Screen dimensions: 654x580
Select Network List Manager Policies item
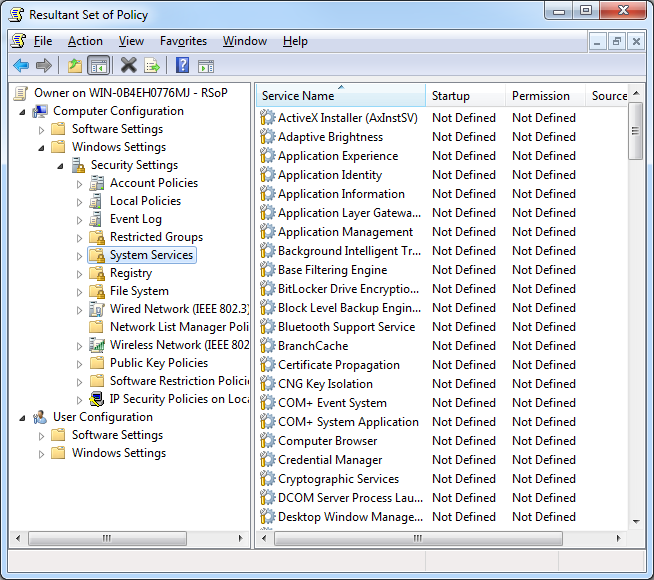pos(179,327)
